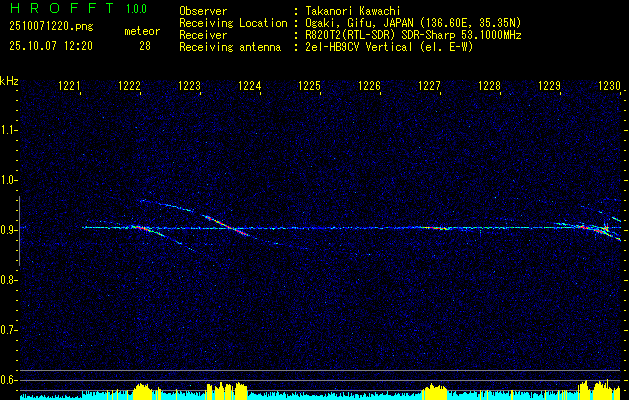Screen dimensions: 629x400
Task: Click the Receiver field label
Action: 203,35
